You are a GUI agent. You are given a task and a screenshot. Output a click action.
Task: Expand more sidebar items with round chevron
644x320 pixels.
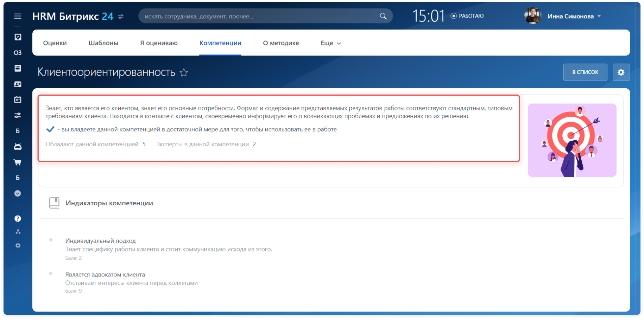(x=18, y=193)
